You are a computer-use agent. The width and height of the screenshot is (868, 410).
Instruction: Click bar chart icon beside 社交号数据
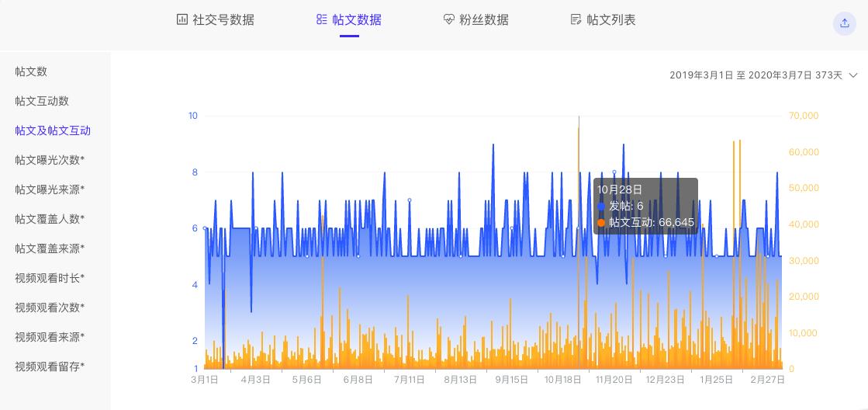coord(182,20)
